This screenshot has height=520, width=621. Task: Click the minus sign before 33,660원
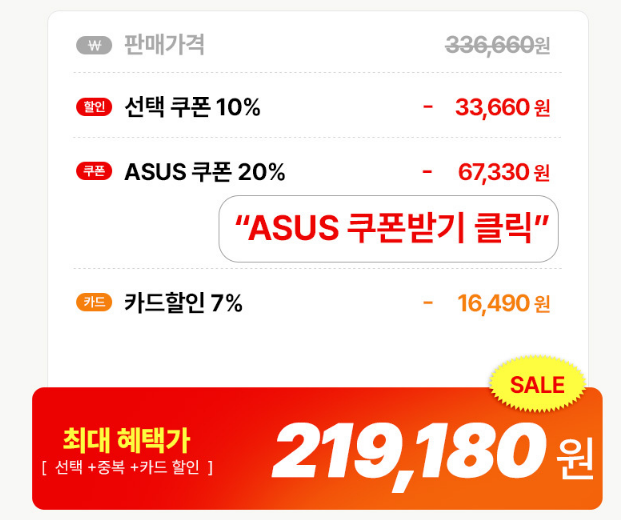tap(428, 107)
